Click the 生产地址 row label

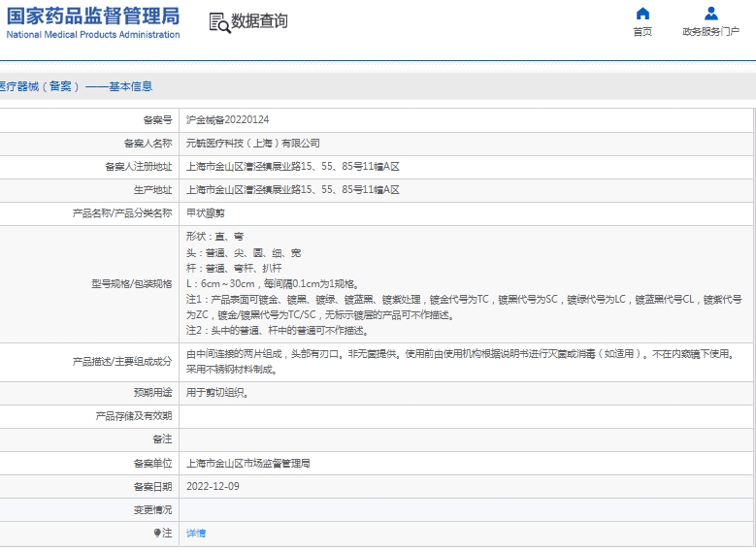coord(152,189)
